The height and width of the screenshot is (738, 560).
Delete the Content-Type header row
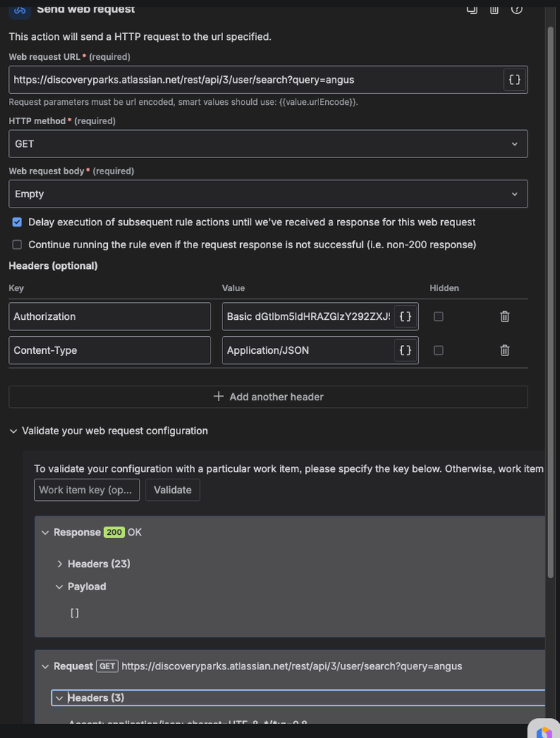tap(505, 350)
